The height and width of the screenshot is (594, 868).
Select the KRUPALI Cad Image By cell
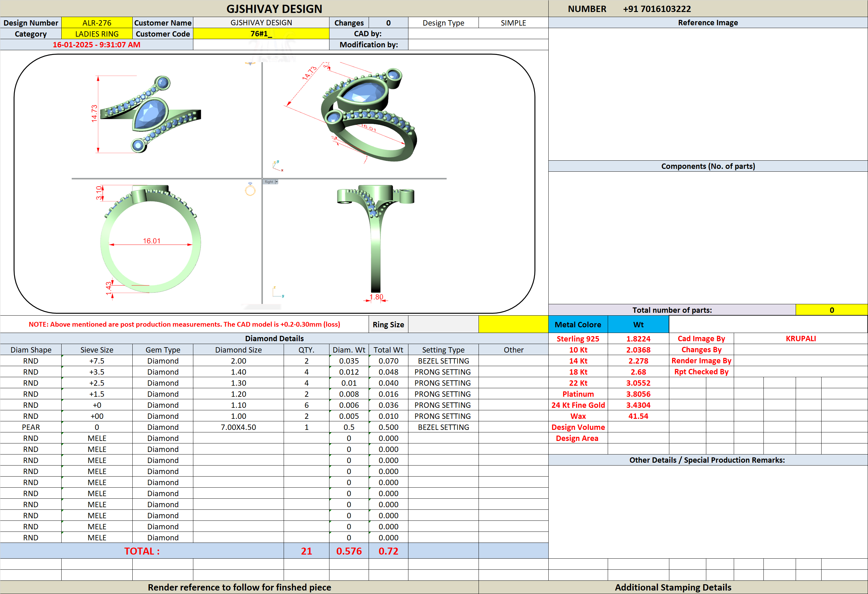(800, 338)
